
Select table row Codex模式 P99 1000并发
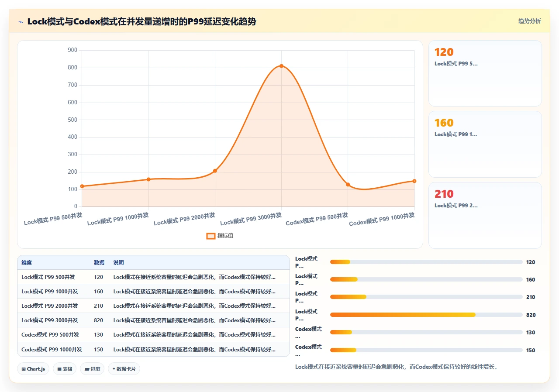point(153,349)
